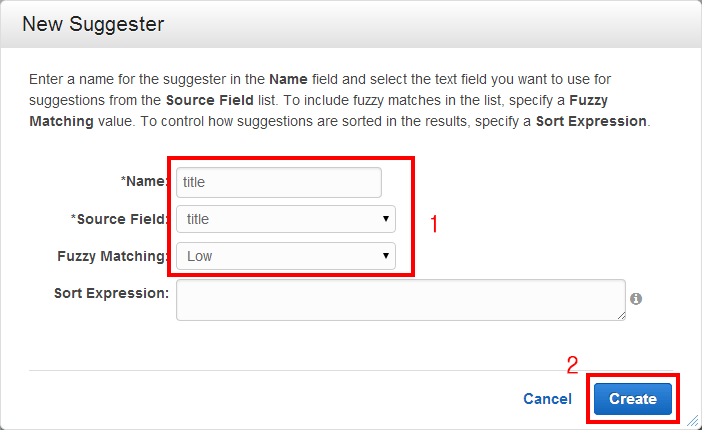
Task: Click bold "Name" in the instructions paragraph
Action: tap(288, 77)
